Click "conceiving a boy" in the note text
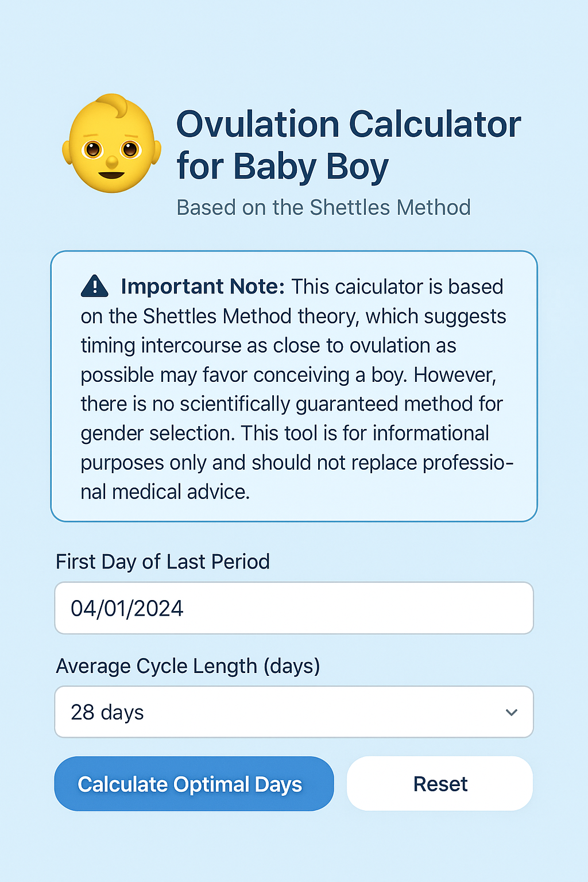The width and height of the screenshot is (588, 882). [330, 375]
